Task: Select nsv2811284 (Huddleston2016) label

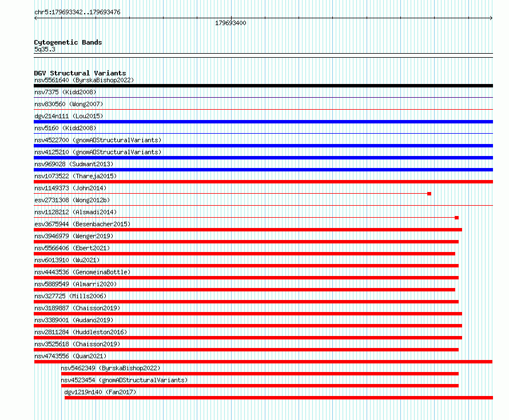Action: [81, 332]
